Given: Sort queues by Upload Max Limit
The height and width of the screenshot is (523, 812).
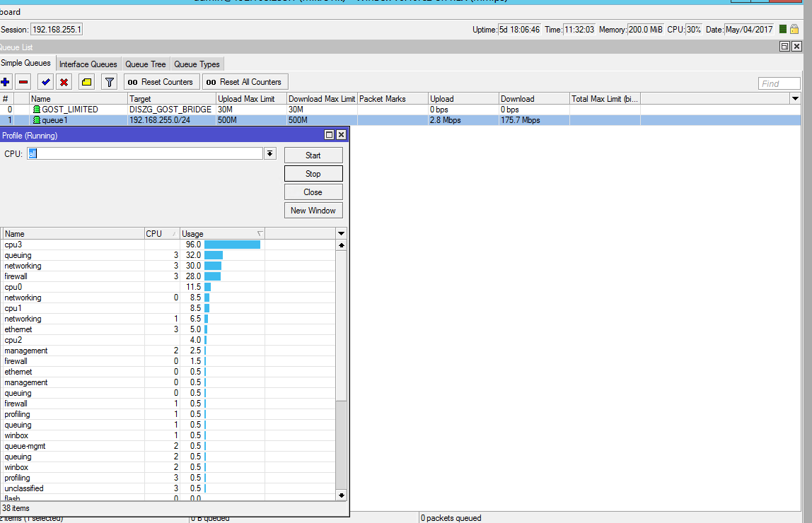Looking at the screenshot, I should click(x=251, y=99).
